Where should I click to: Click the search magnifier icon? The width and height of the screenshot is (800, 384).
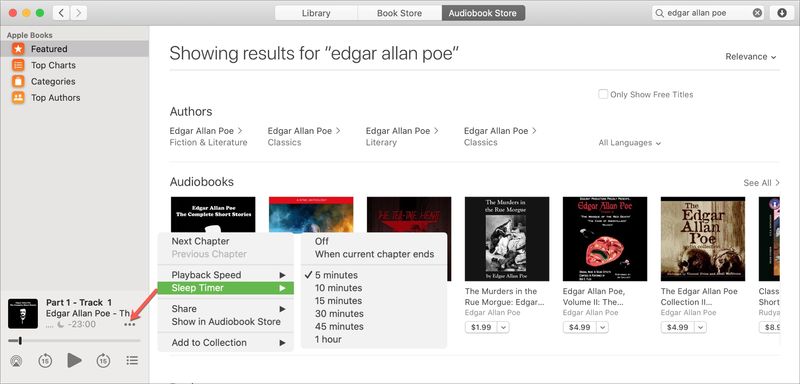pyautogui.click(x=661, y=13)
